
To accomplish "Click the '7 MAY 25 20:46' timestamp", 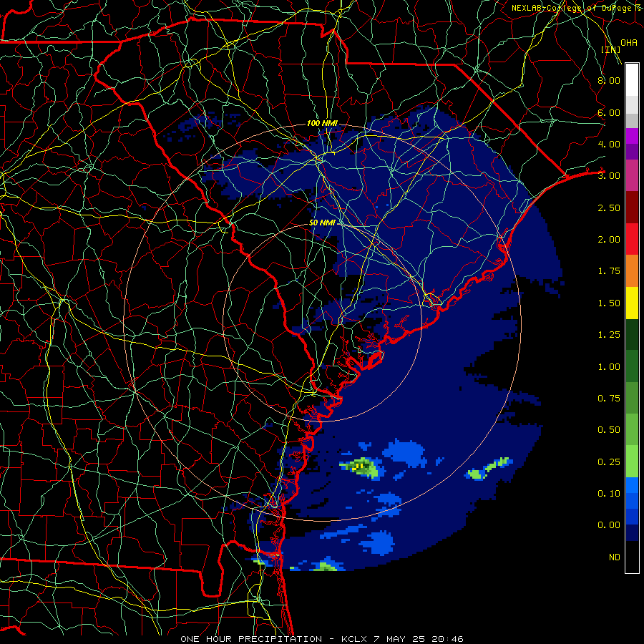I will (419, 639).
